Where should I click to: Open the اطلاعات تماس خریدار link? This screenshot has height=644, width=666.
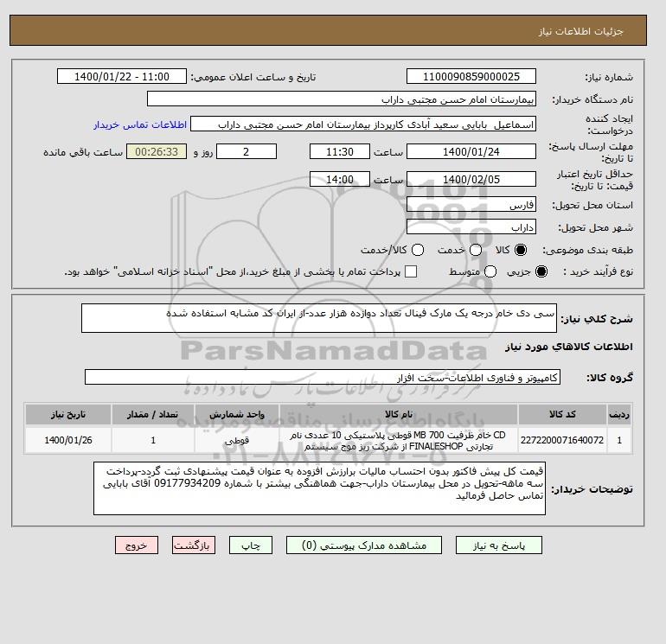pos(140,124)
